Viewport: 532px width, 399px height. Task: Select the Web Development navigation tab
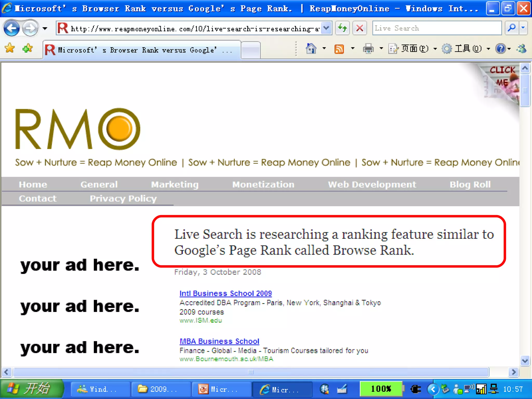point(372,184)
